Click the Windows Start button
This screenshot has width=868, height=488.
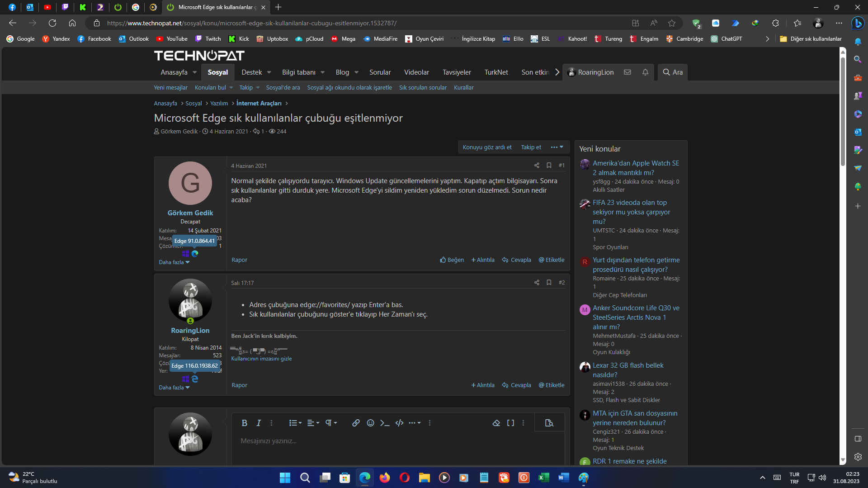tap(285, 478)
